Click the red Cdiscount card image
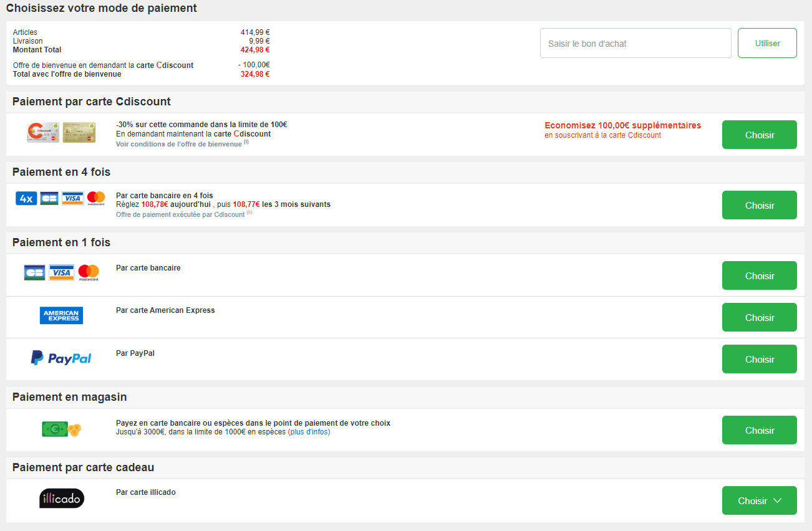The image size is (812, 531). (43, 132)
